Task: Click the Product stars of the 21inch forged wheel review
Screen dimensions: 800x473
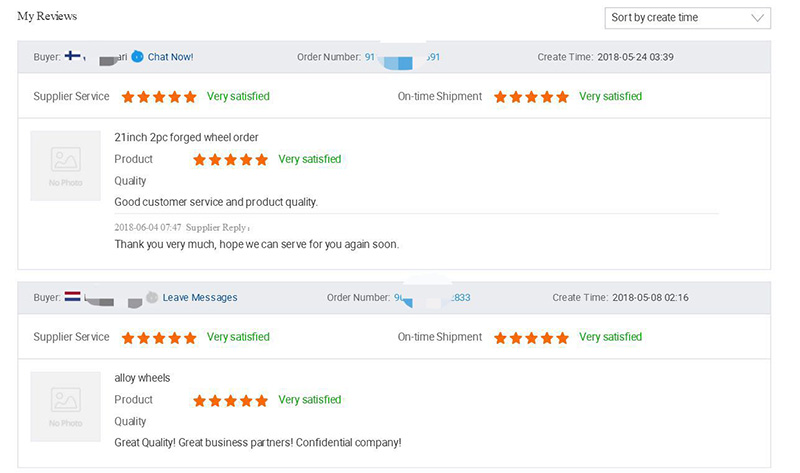Action: click(x=231, y=160)
